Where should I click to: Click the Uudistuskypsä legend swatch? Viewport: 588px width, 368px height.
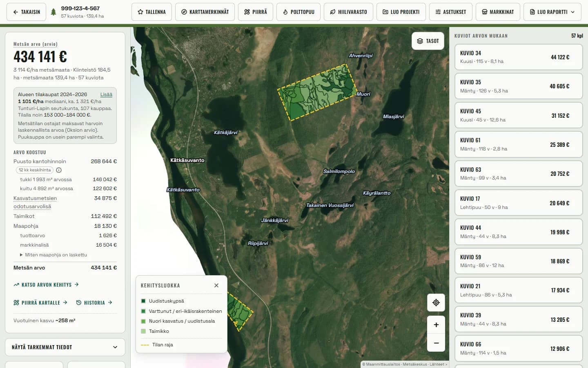pyautogui.click(x=143, y=301)
